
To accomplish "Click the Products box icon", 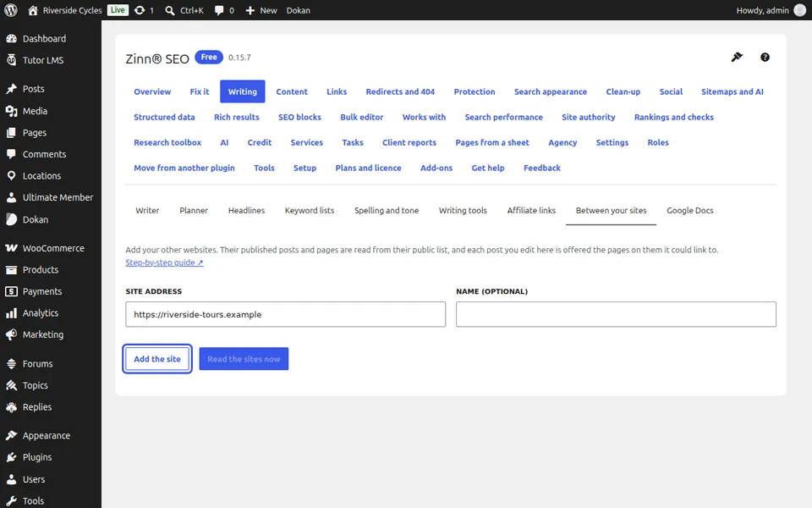I will point(11,269).
